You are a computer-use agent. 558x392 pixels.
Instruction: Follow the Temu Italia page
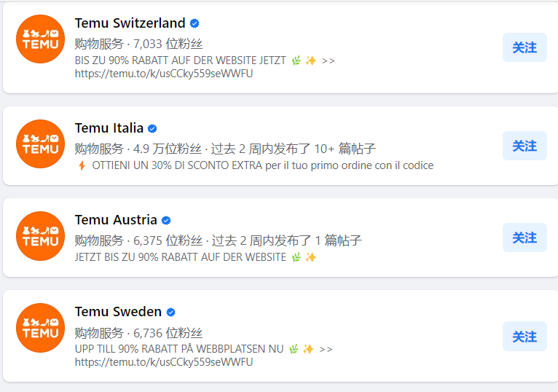[524, 146]
